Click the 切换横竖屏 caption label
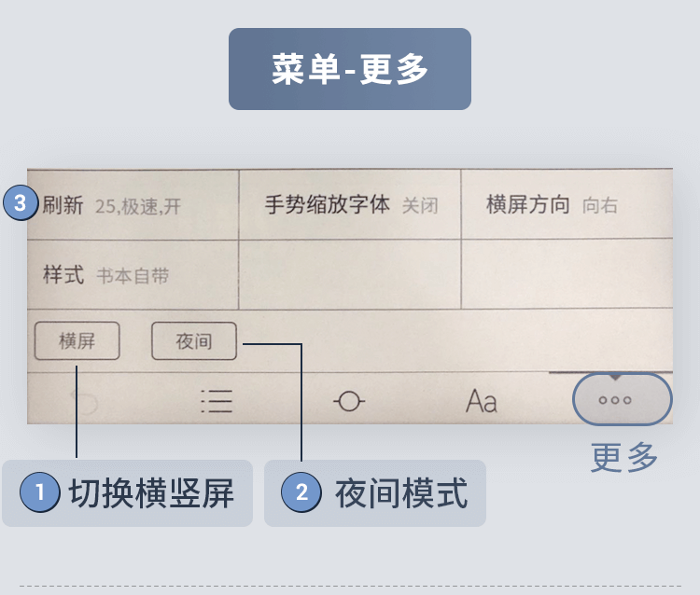 click(151, 492)
